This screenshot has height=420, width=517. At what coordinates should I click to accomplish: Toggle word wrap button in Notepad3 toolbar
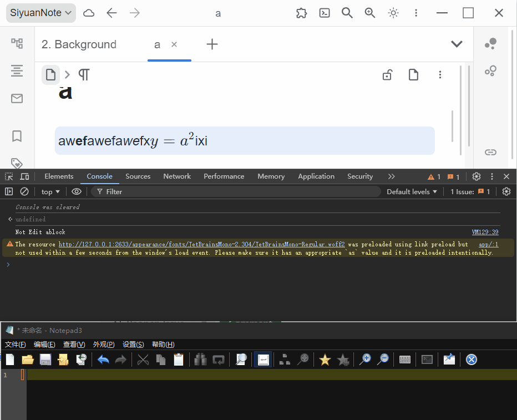click(x=263, y=360)
